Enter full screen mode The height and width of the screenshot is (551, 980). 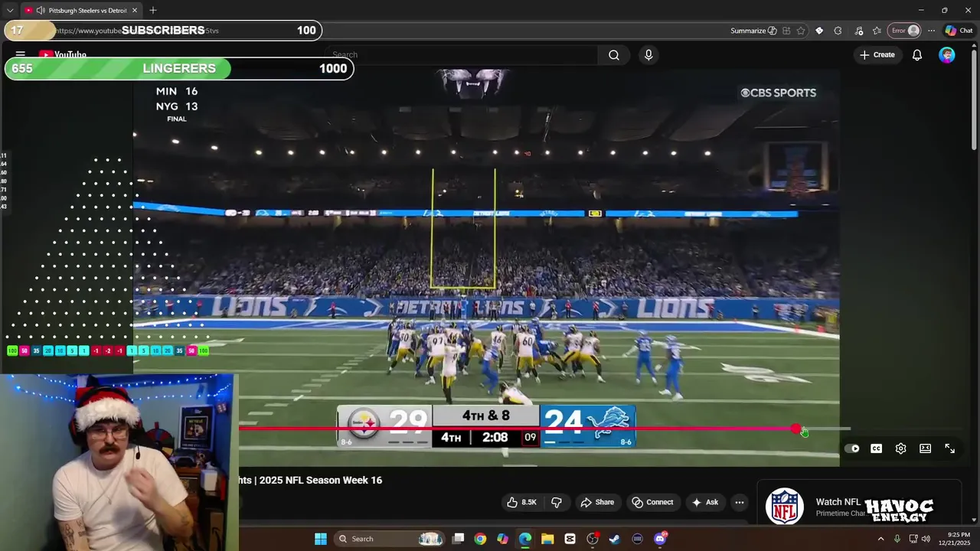pyautogui.click(x=949, y=448)
